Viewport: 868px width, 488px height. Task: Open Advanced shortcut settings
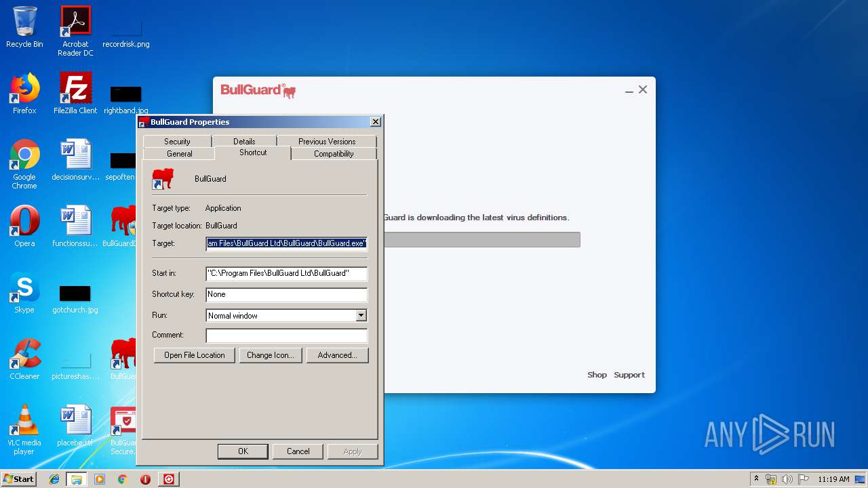coord(337,355)
